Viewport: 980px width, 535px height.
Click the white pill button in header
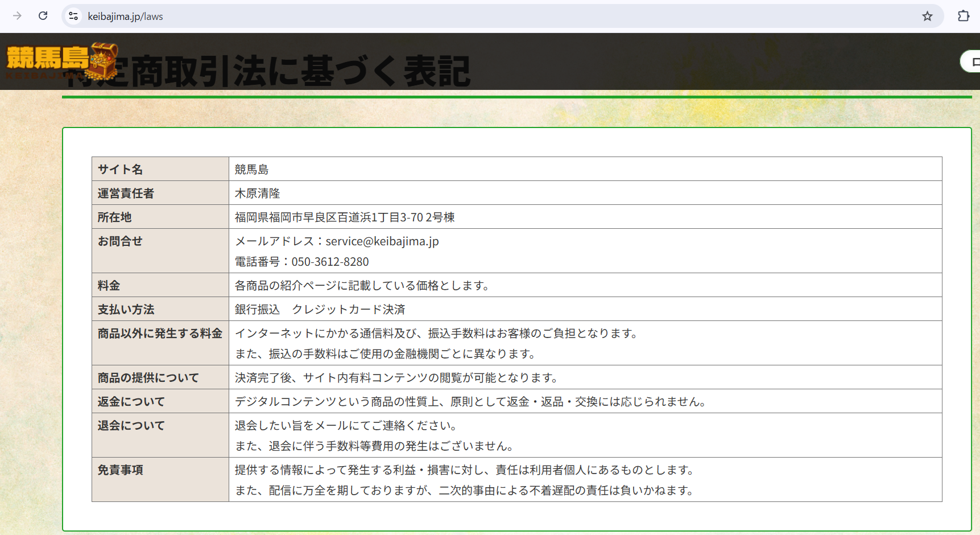point(971,61)
